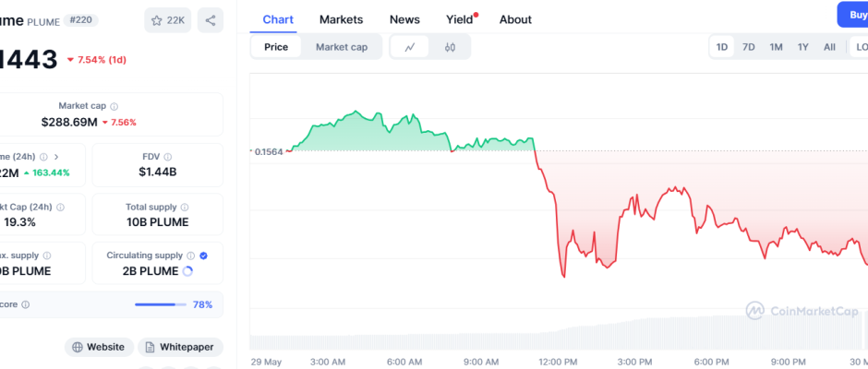Open the Markets tab
The image size is (868, 369).
coord(341,19)
